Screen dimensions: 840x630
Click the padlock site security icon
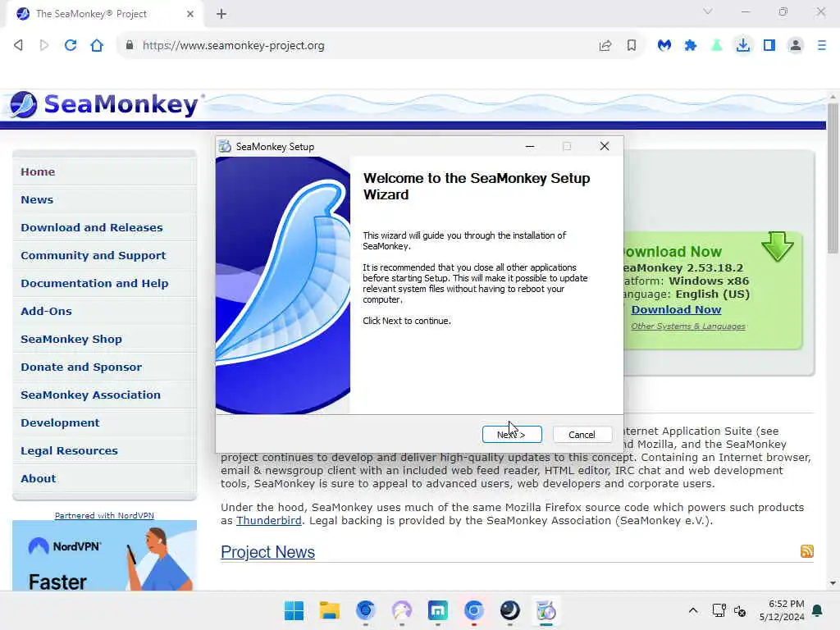click(x=129, y=46)
